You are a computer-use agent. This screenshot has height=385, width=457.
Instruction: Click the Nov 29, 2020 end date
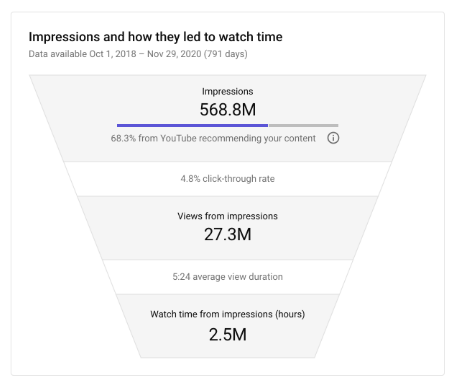174,54
